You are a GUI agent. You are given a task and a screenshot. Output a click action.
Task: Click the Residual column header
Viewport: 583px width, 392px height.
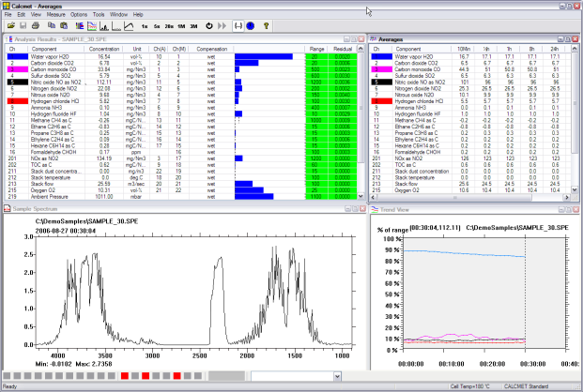tap(343, 49)
